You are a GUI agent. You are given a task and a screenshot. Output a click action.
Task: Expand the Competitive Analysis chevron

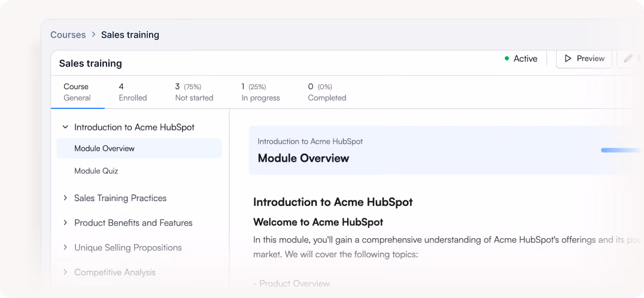click(x=65, y=272)
